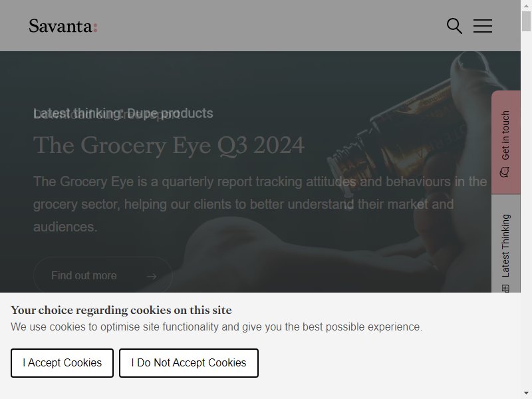Open The Grocery Eye Q3 2024 headline
The image size is (532, 399).
(169, 145)
